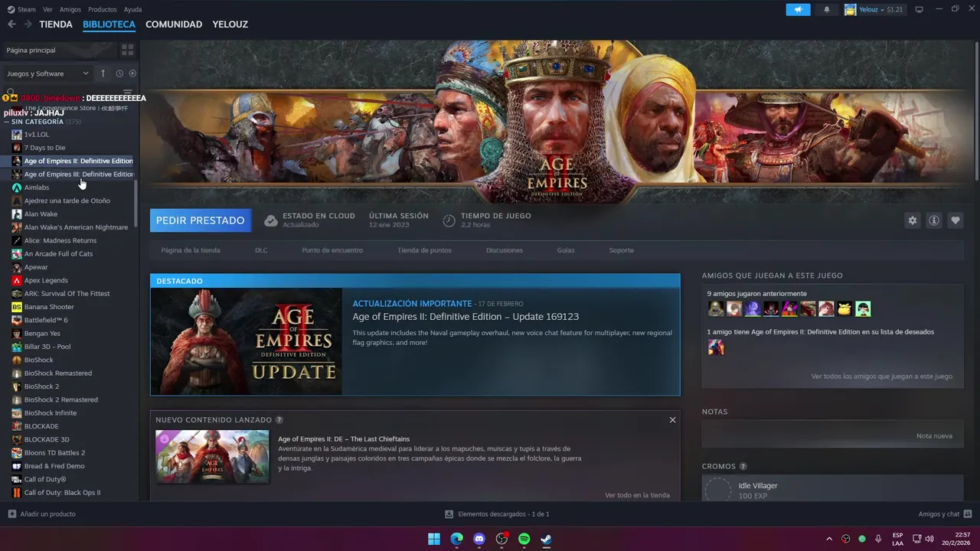
Task: Open the BIBLIOTECA tab
Action: pyautogui.click(x=109, y=24)
